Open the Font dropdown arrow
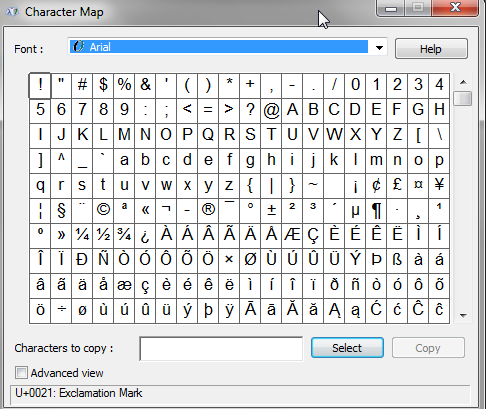Viewport: 486px width, 409px height. (379, 48)
